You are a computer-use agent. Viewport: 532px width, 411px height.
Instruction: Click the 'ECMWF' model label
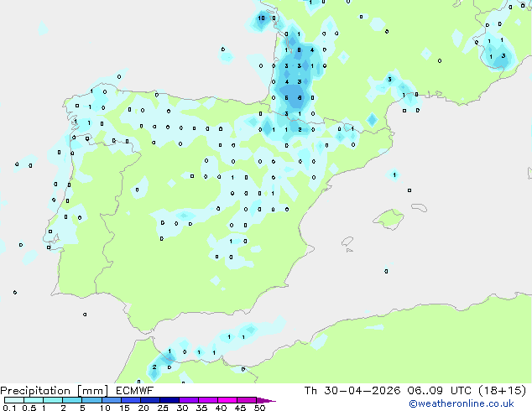coord(134,391)
